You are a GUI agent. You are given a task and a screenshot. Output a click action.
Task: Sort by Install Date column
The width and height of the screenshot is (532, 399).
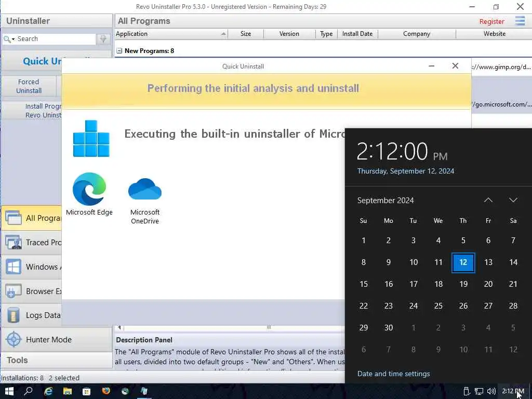pyautogui.click(x=357, y=34)
